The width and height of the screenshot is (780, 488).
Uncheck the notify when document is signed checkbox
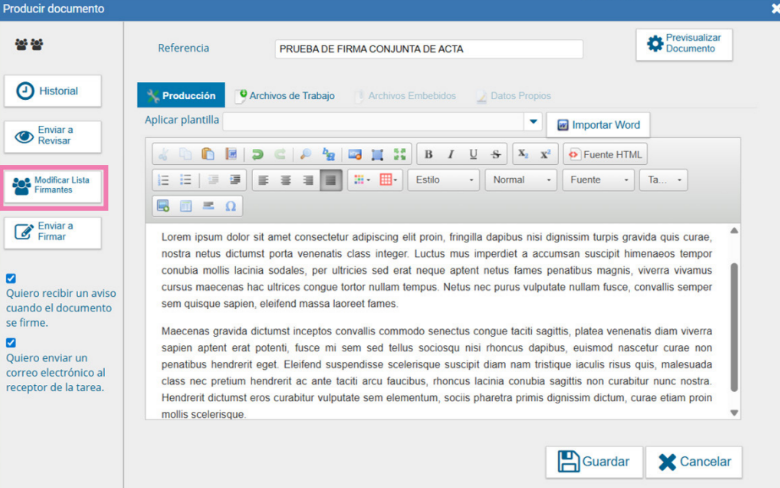[11, 279]
